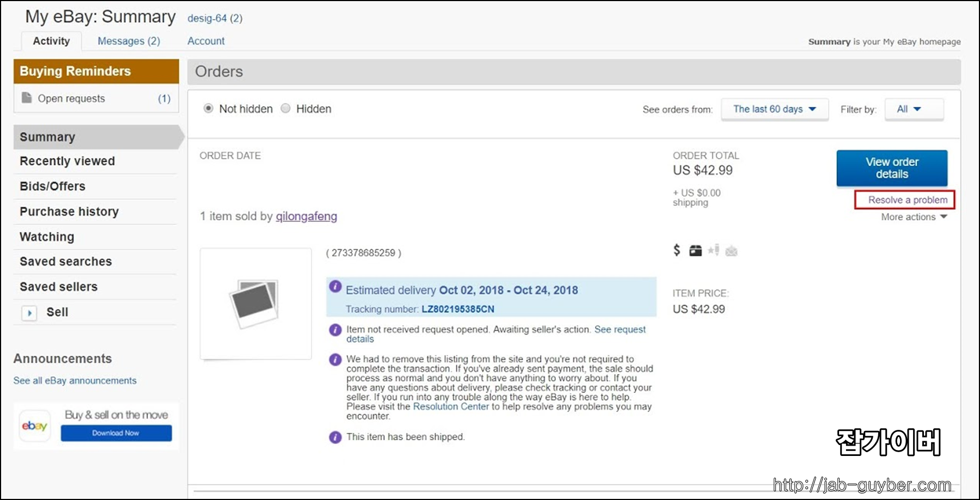This screenshot has height=500, width=980.
Task: Open seller qilongafeng profile link
Action: tap(307, 217)
